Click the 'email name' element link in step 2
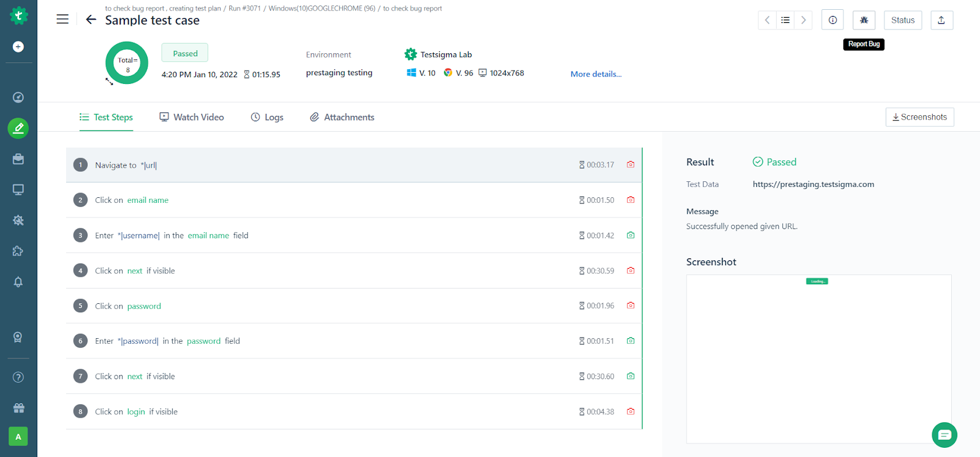The width and height of the screenshot is (980, 457). [x=148, y=200]
